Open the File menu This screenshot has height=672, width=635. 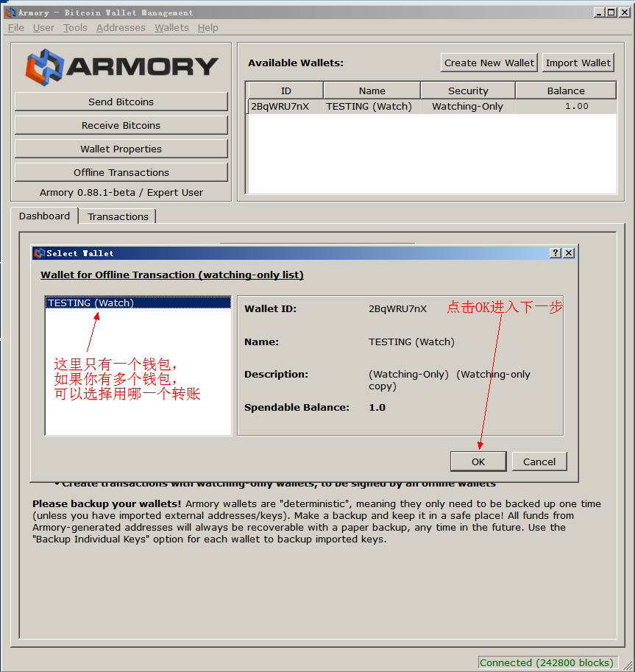(15, 28)
